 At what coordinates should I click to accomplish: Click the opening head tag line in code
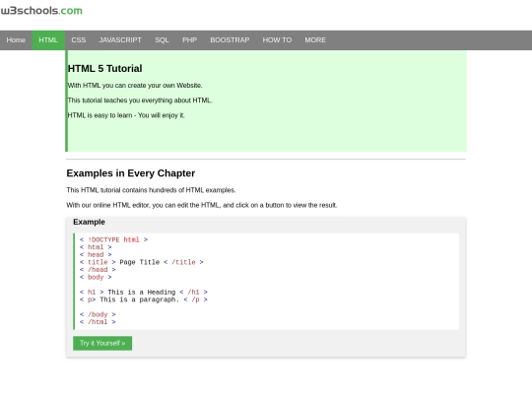click(96, 255)
